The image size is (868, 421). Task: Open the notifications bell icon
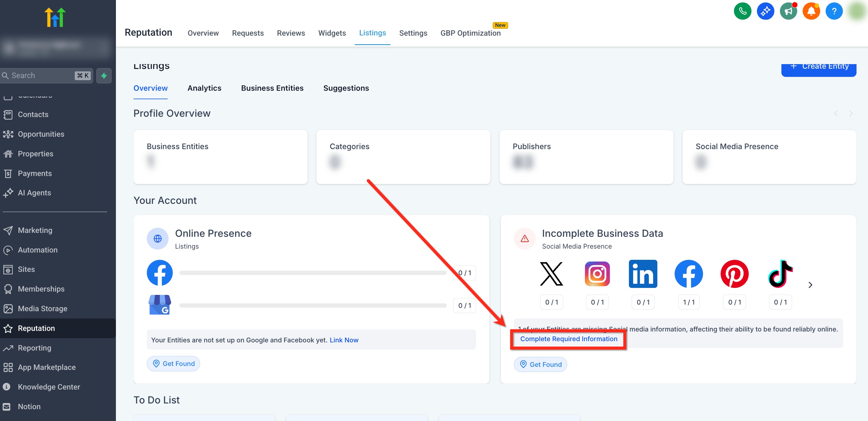coord(811,11)
